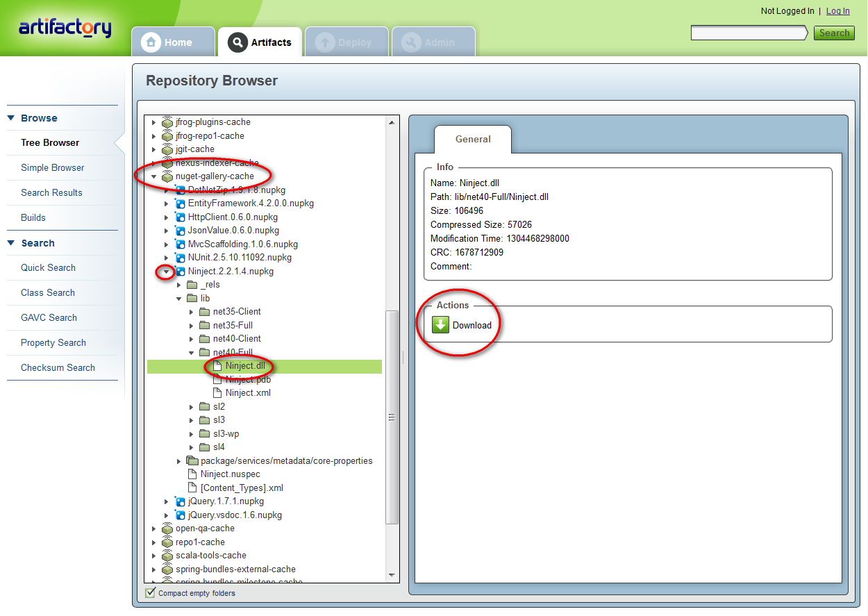Viewport: 868px width, 616px height.
Task: Click the scala-tools-cache repository icon
Action: pos(167,556)
